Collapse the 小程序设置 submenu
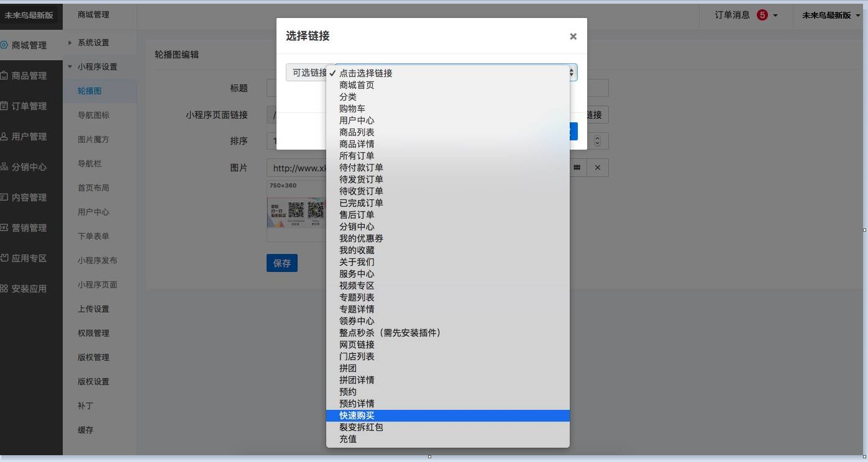868x462 pixels. pos(96,67)
